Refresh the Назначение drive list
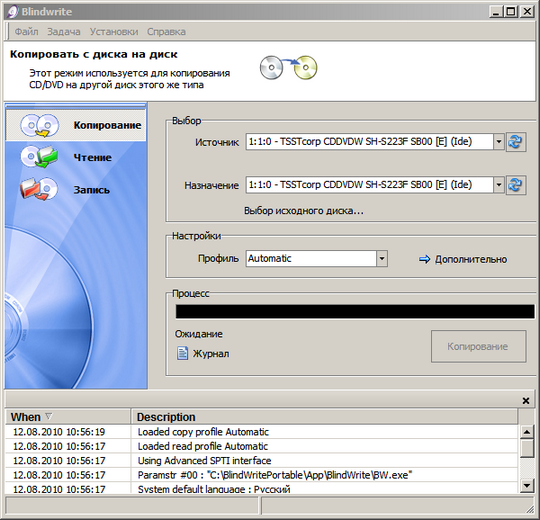 tap(516, 185)
